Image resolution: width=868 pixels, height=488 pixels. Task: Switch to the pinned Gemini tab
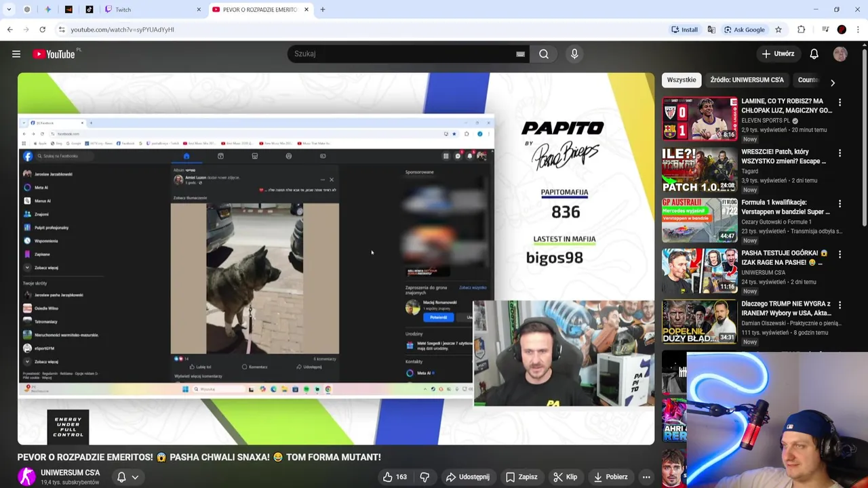(47, 9)
